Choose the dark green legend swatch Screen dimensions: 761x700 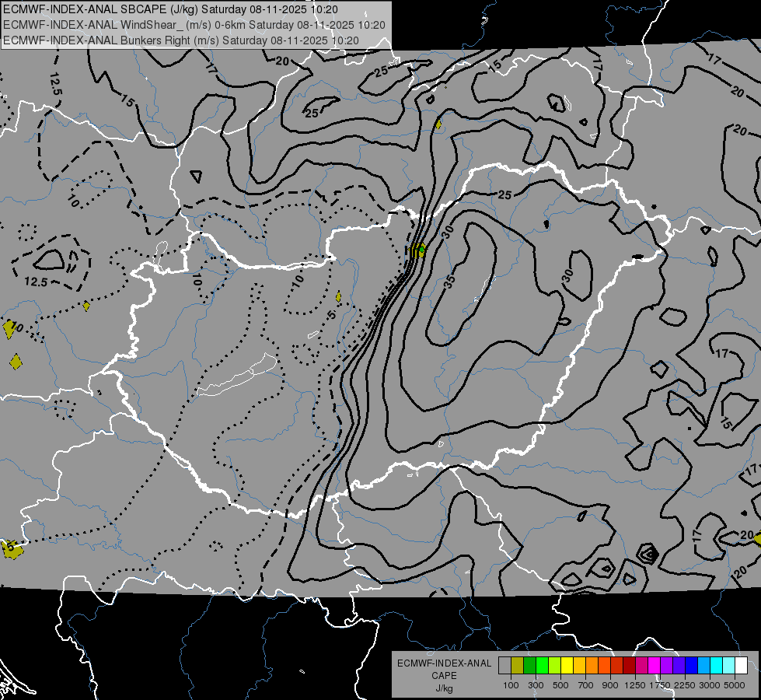[x=529, y=666]
